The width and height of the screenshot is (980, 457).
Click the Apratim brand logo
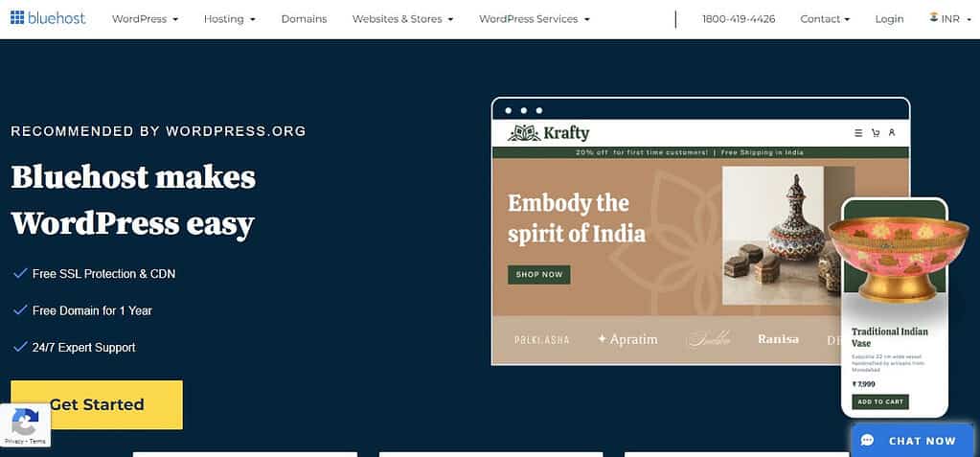pyautogui.click(x=627, y=339)
